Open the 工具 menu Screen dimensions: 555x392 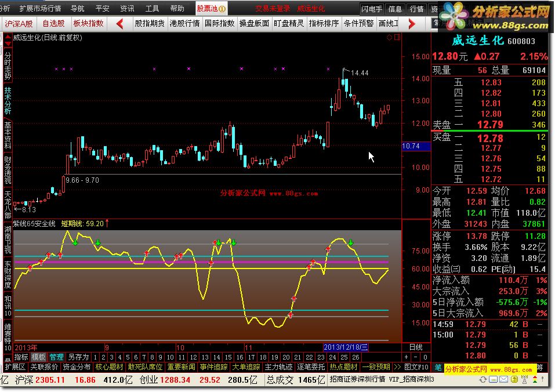pos(152,9)
